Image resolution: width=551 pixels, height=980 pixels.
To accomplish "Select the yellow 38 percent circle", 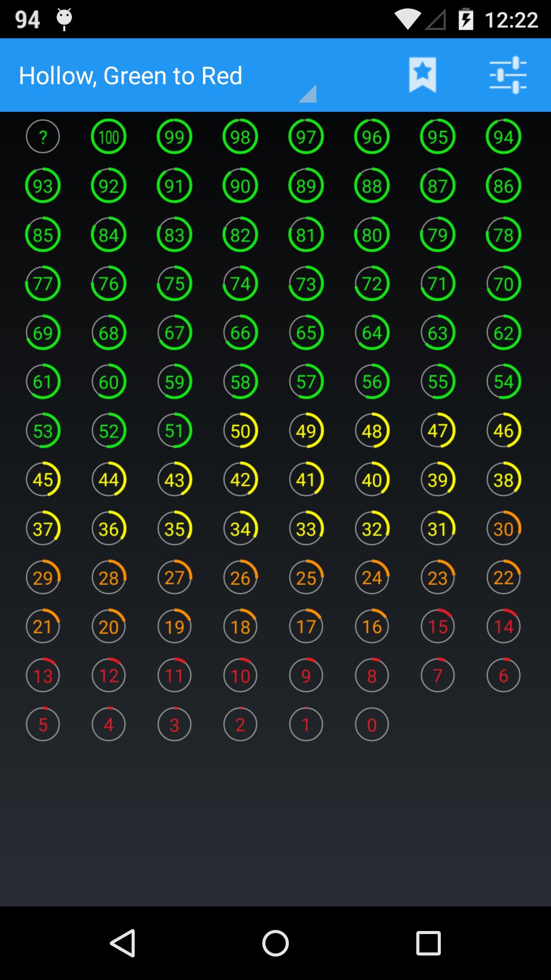I will (504, 480).
